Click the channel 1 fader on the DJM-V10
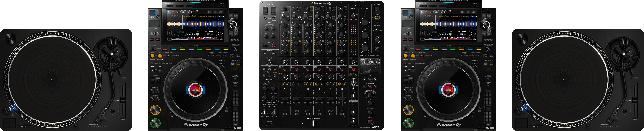The height and width of the screenshot is (131, 644). [x=285, y=99]
